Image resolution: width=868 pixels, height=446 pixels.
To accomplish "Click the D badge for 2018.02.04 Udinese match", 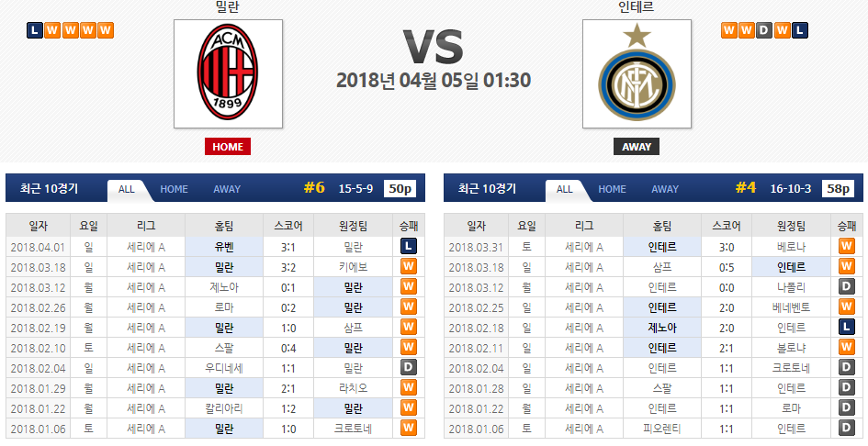I will [409, 367].
